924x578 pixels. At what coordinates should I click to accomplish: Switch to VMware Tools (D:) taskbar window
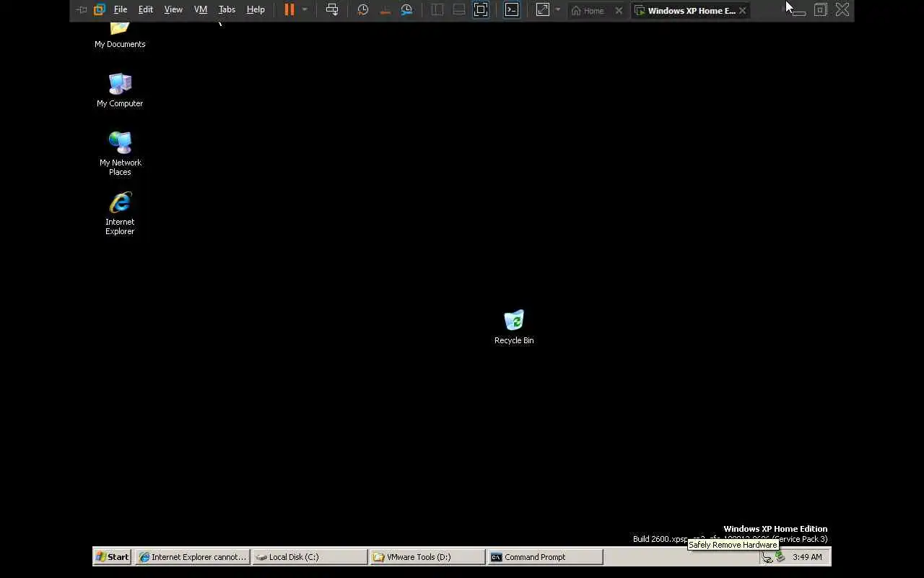(427, 557)
